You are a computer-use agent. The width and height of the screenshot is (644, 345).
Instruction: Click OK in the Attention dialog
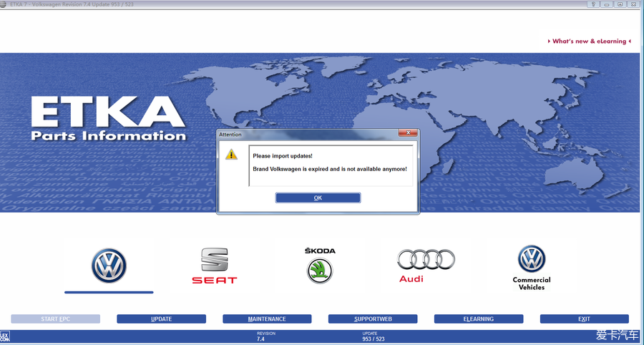coord(318,198)
